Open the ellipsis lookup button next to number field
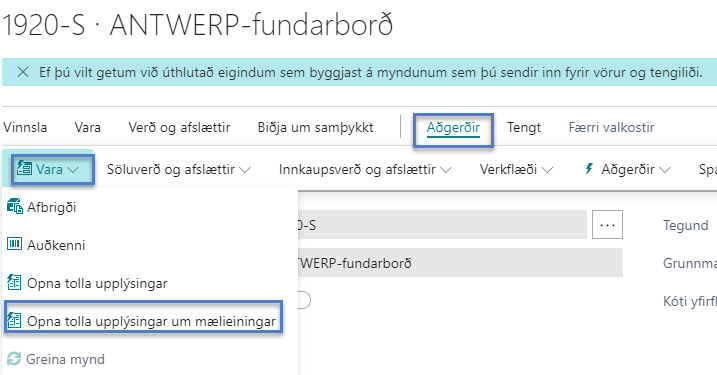This screenshot has width=717, height=375. [607, 225]
